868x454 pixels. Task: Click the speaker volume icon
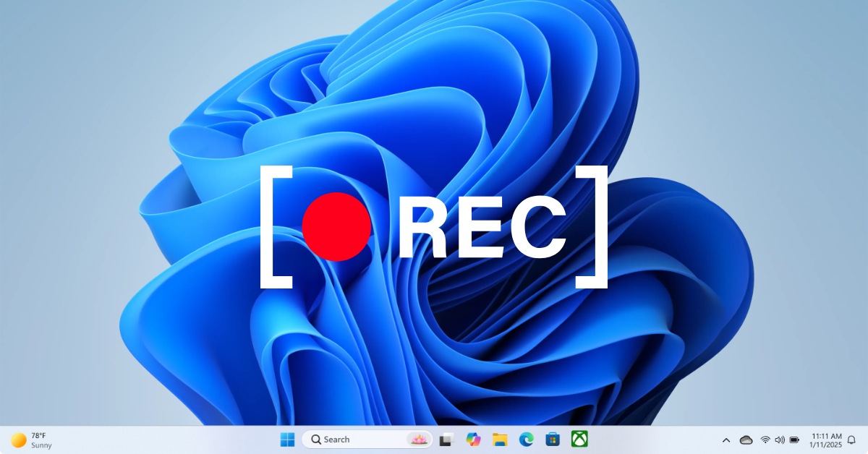780,440
